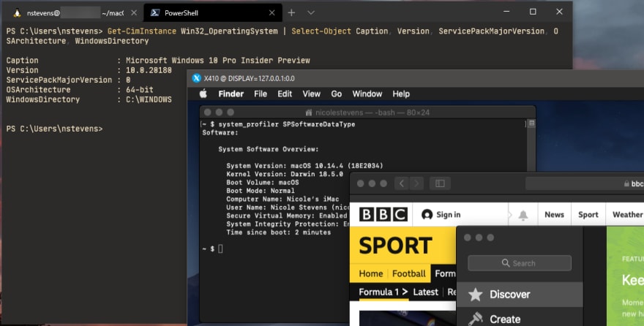Click the Tux penguin tab icon
This screenshot has height=326, width=644.
coord(17,13)
